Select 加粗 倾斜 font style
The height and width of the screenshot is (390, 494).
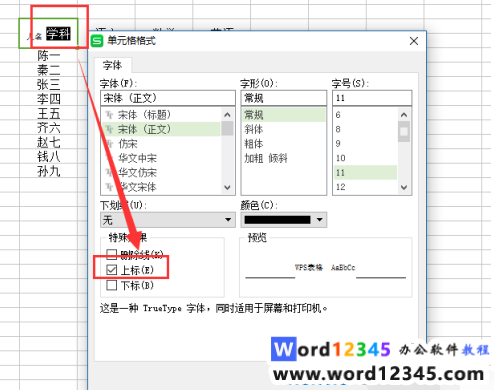point(284,158)
